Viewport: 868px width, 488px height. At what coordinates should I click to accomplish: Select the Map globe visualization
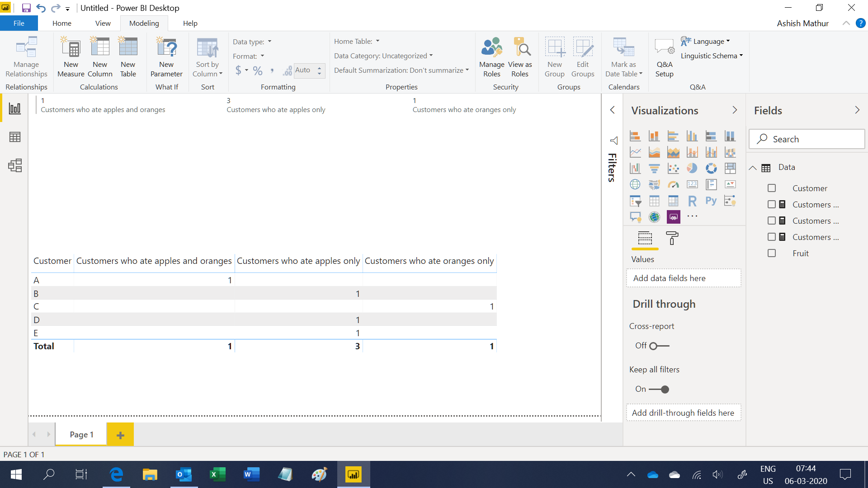tap(635, 185)
